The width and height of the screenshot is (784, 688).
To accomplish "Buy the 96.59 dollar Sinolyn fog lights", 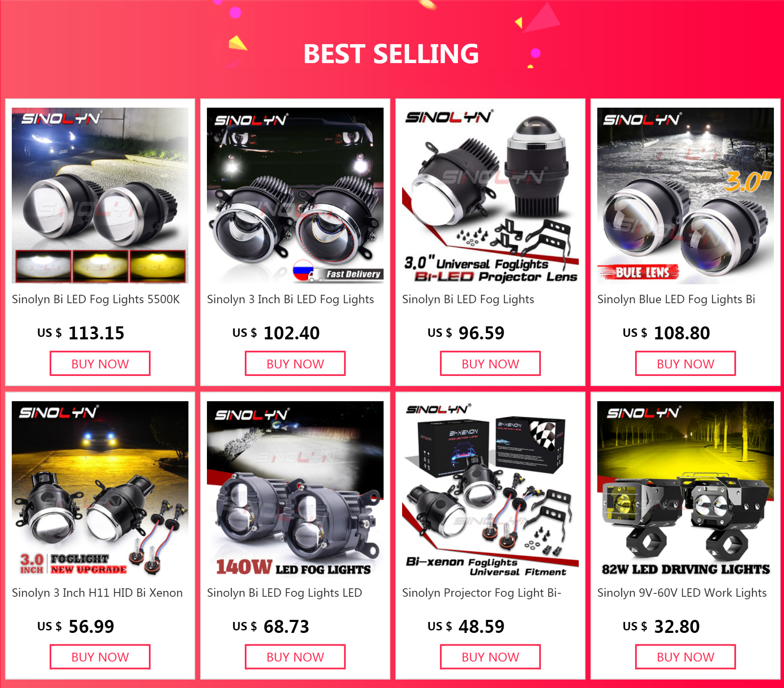I will (490, 363).
